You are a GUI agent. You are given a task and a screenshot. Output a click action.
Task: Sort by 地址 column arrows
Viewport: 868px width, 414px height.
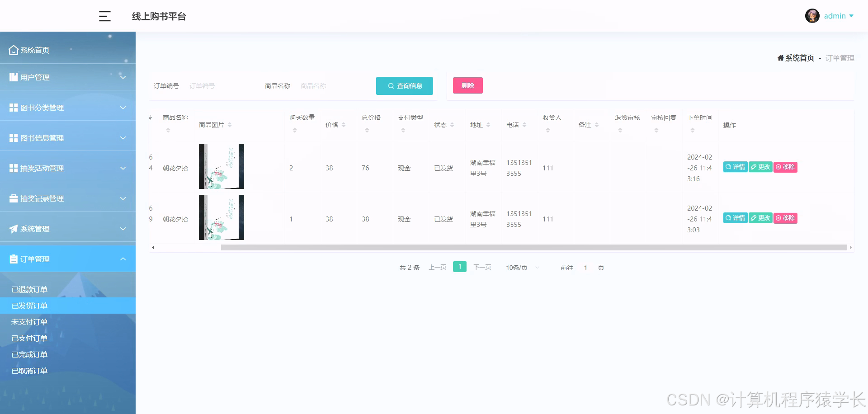pyautogui.click(x=488, y=125)
